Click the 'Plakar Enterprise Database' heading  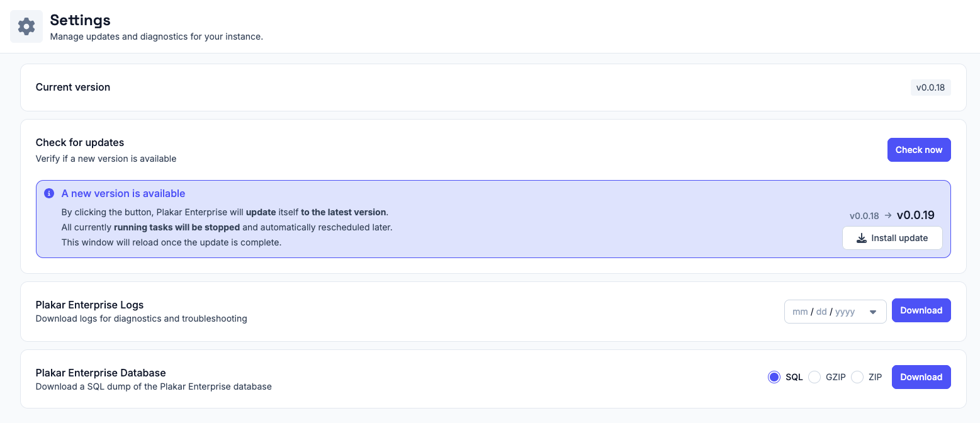[101, 373]
